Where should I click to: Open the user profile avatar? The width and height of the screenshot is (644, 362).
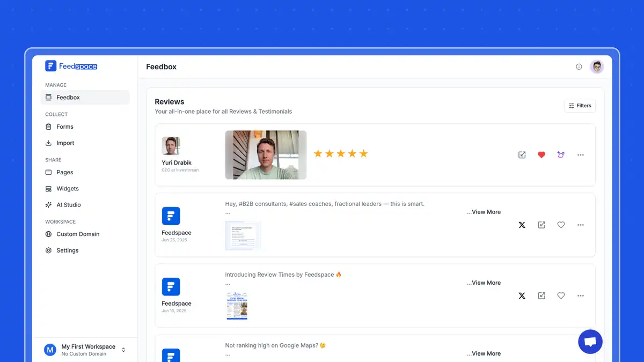[x=596, y=67]
